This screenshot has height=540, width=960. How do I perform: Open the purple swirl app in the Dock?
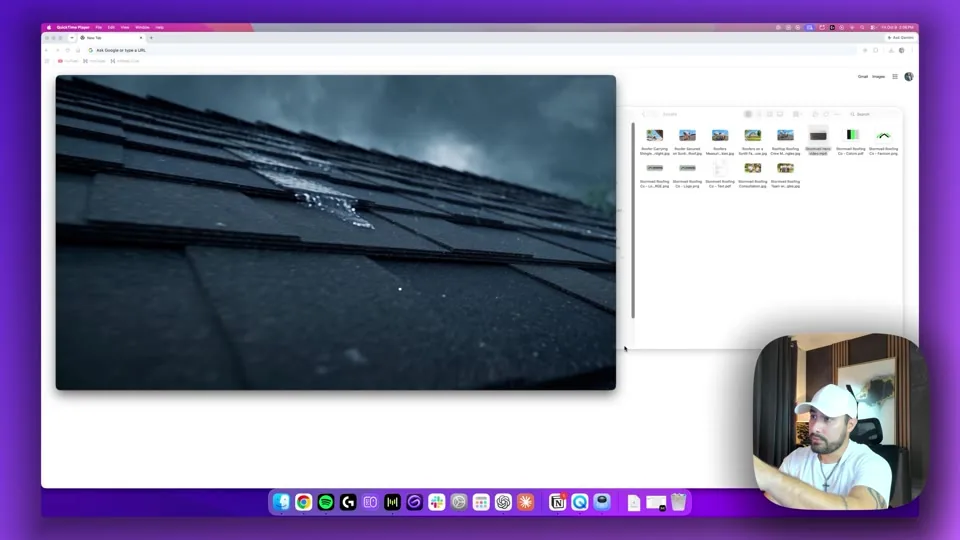tap(414, 502)
